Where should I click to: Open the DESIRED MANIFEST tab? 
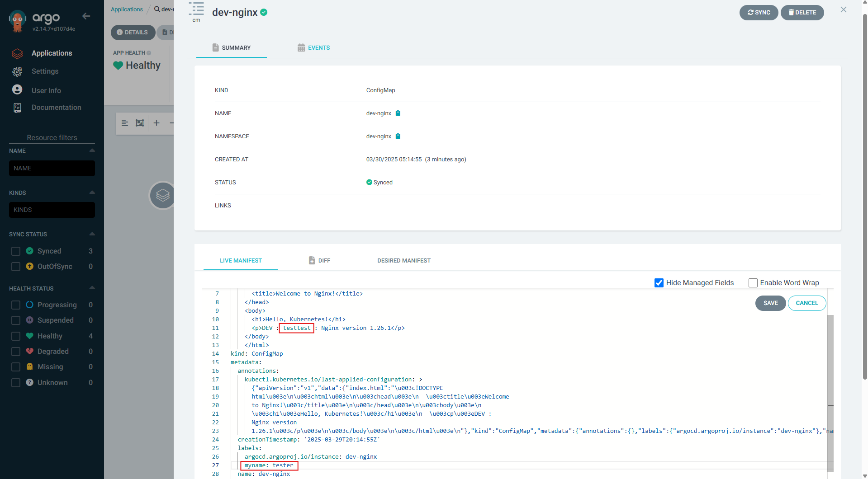[x=404, y=261]
